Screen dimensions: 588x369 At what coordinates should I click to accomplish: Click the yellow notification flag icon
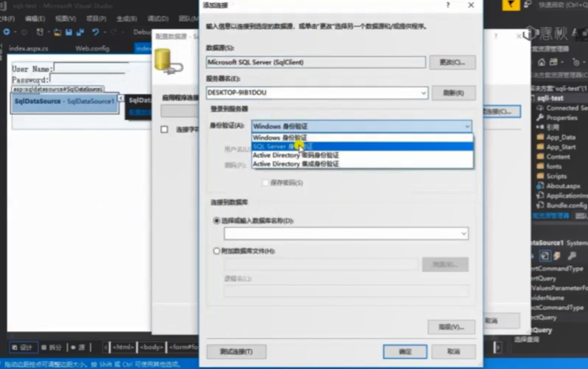(x=511, y=5)
